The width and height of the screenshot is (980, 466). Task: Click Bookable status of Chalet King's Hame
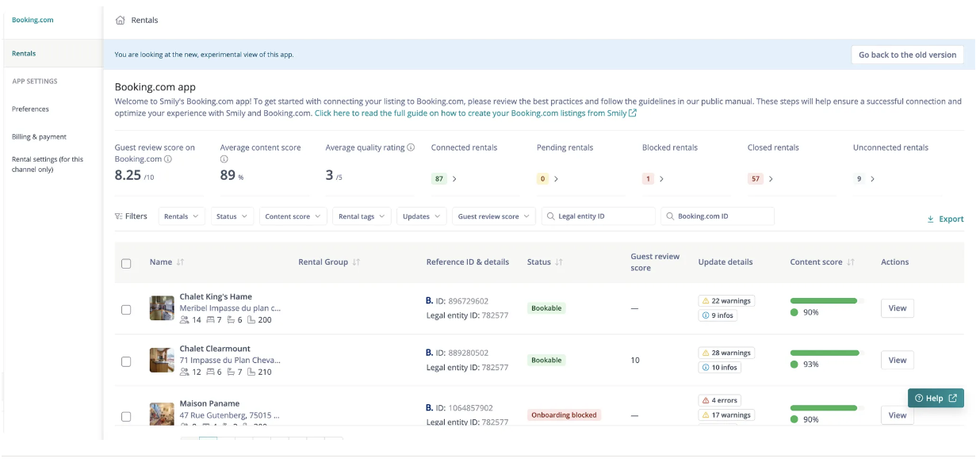pyautogui.click(x=546, y=308)
